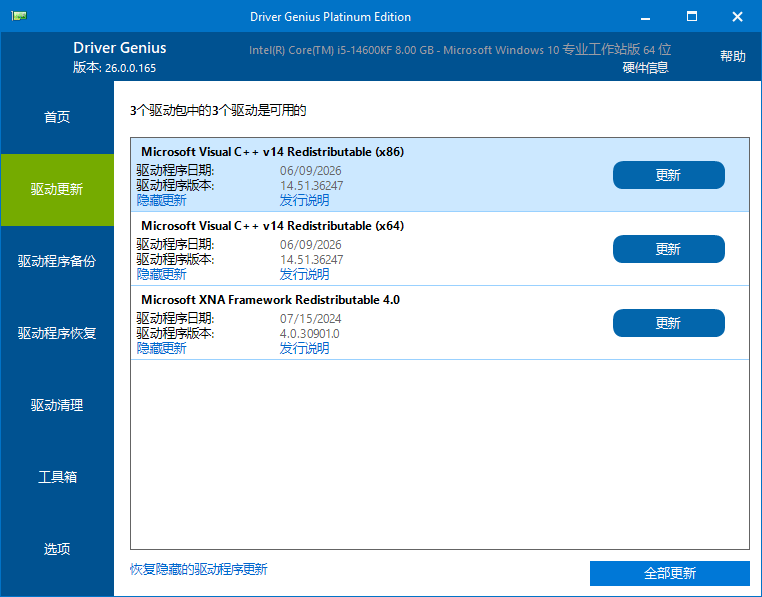Click 隐藏更新 for XNA Framework entry
The height and width of the screenshot is (597, 762).
coord(161,348)
